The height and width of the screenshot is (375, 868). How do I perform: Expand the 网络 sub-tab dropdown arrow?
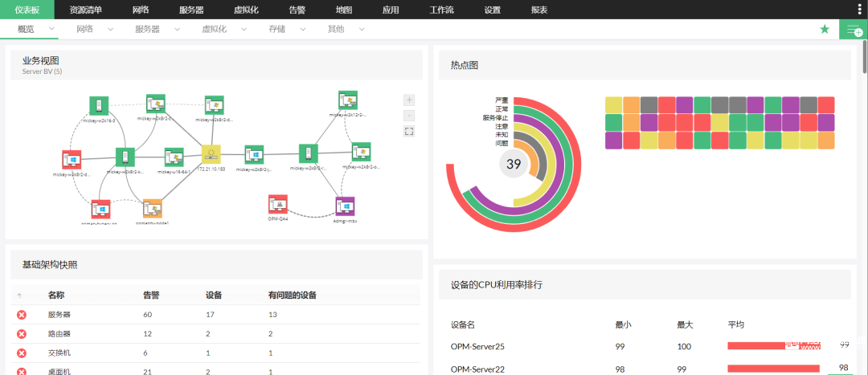tap(110, 30)
